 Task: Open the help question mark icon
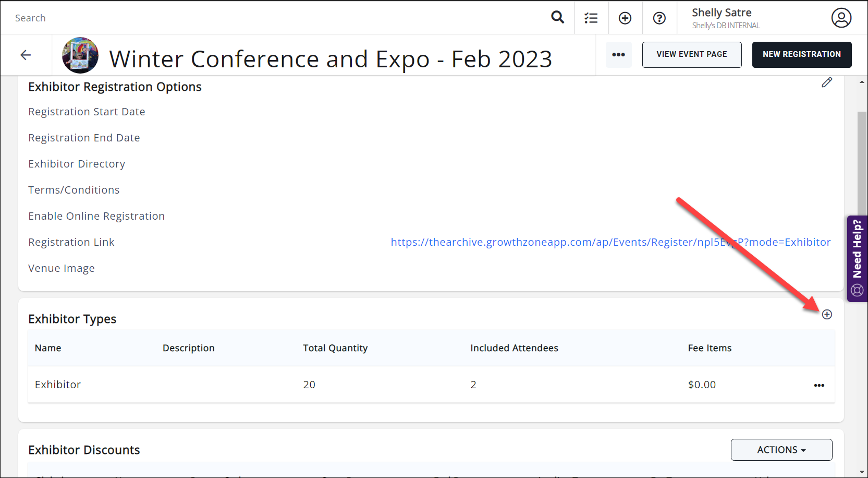coord(659,18)
